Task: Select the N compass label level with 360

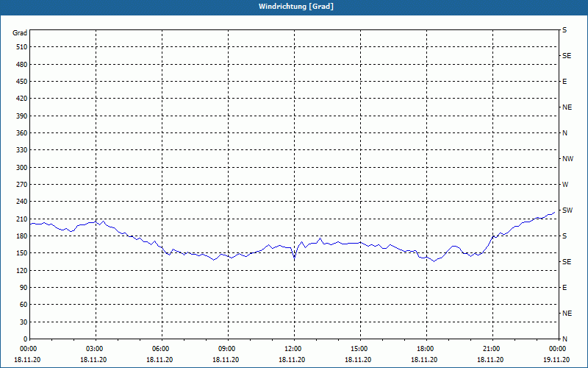Action: tap(564, 133)
